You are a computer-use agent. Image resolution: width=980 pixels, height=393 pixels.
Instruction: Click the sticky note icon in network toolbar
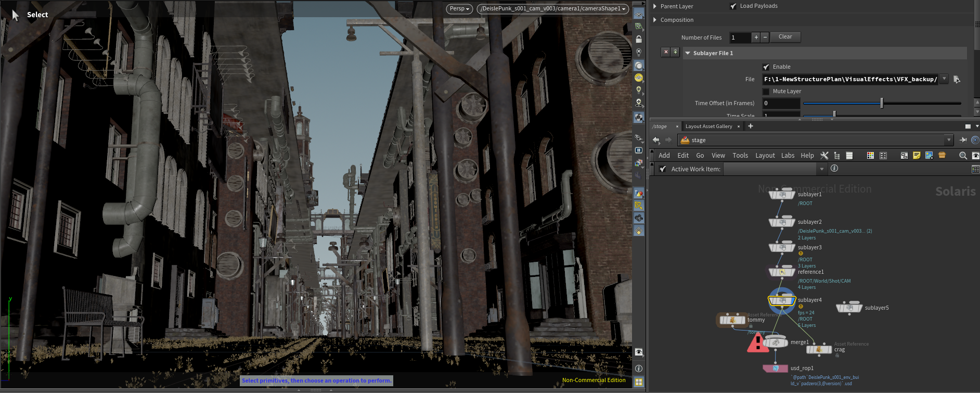917,156
